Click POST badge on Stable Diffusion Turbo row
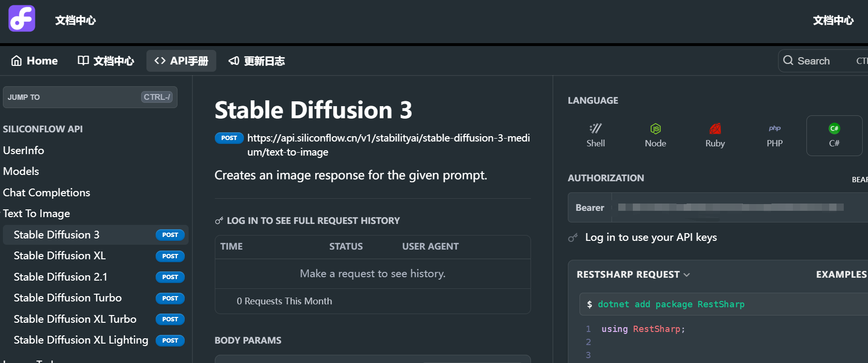 (170, 298)
